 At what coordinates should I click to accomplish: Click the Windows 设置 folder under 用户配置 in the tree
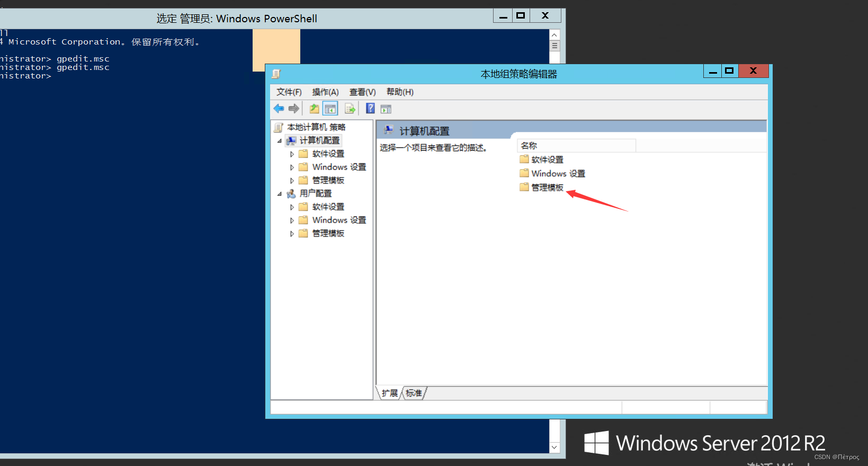click(x=339, y=220)
